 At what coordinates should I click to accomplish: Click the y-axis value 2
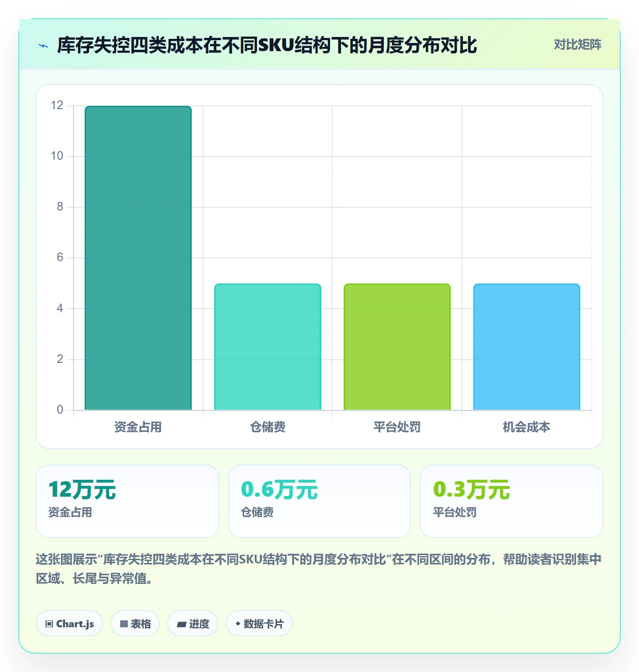tap(60, 359)
